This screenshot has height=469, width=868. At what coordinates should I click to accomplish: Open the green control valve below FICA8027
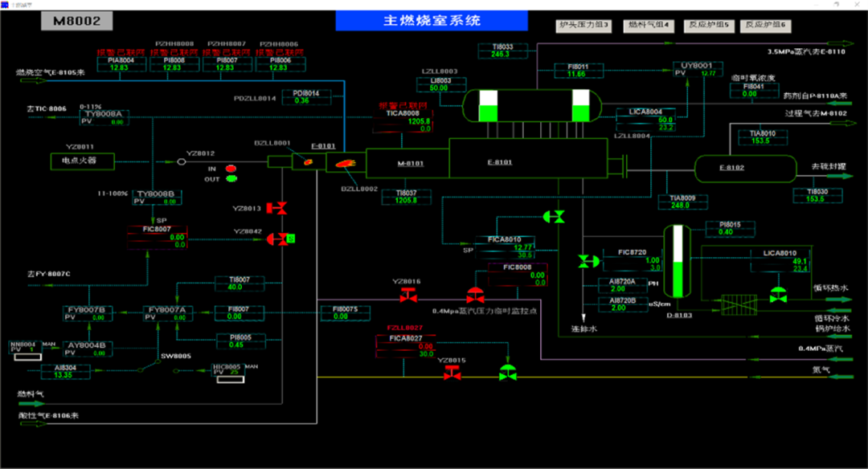[507, 371]
